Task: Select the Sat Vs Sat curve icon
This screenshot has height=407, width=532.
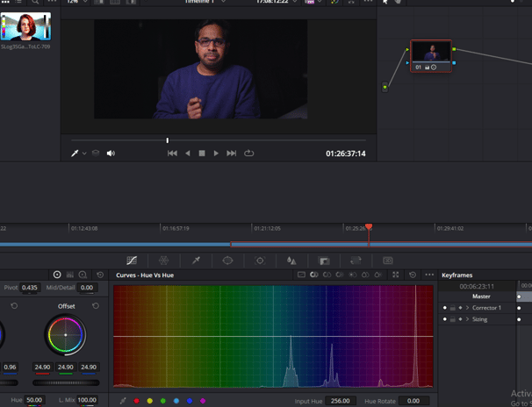Action: coord(365,275)
